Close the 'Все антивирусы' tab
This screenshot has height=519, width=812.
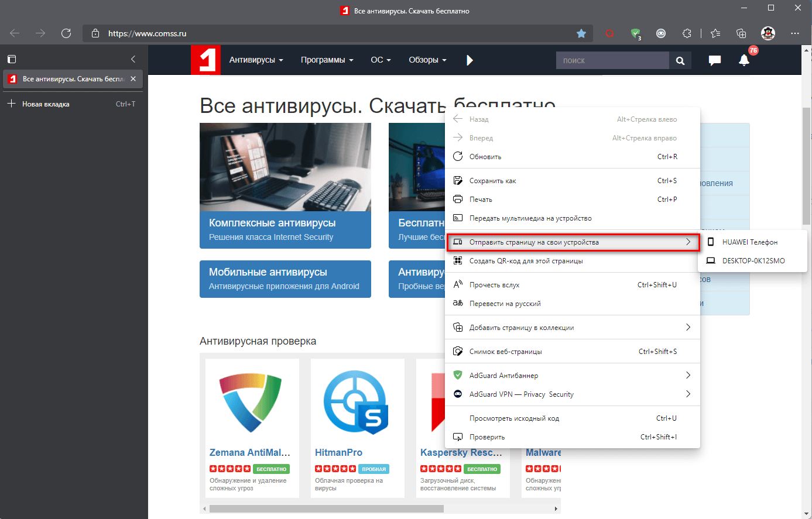(133, 79)
